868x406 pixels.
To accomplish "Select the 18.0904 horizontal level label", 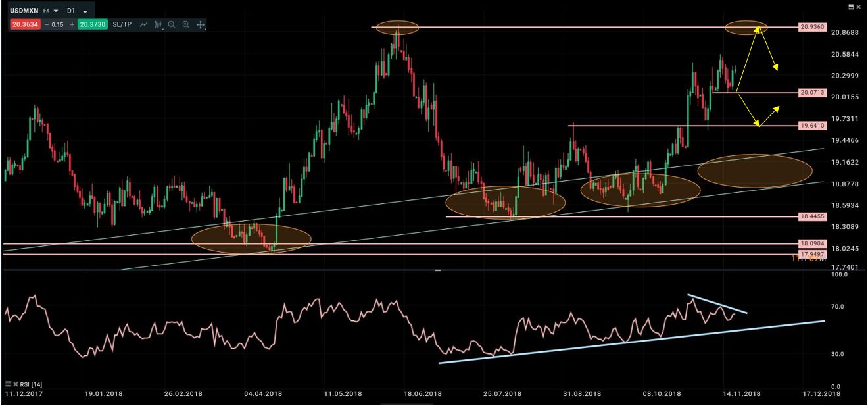I will click(x=813, y=243).
